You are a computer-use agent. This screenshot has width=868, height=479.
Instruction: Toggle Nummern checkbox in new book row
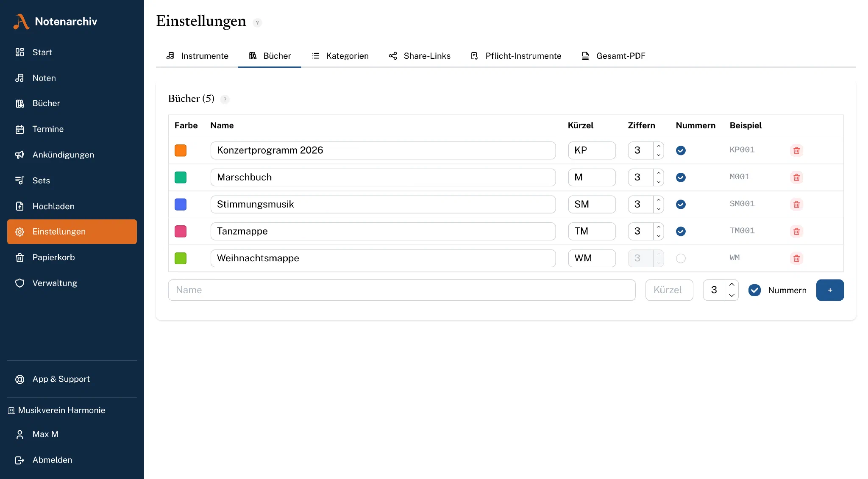(754, 290)
